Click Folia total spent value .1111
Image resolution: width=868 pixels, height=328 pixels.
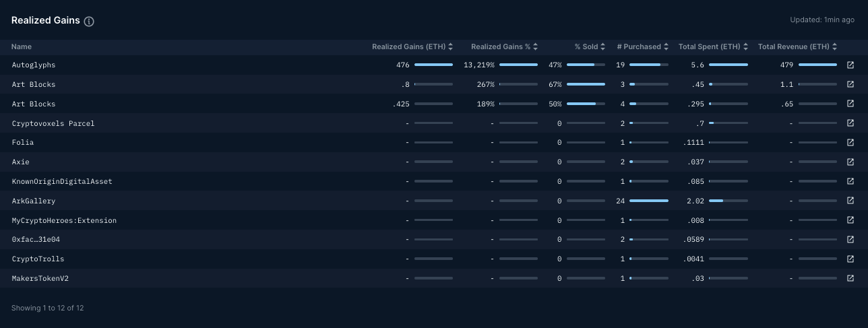click(x=693, y=143)
